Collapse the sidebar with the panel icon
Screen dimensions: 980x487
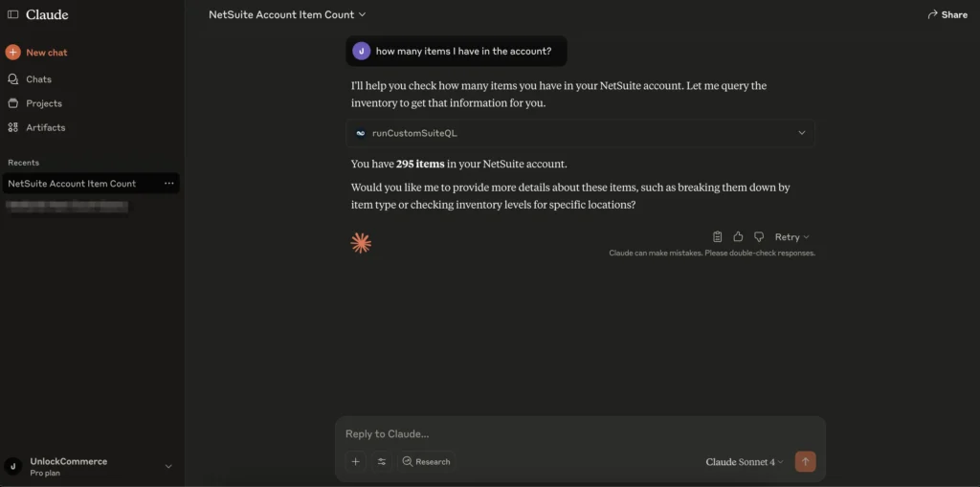point(12,14)
